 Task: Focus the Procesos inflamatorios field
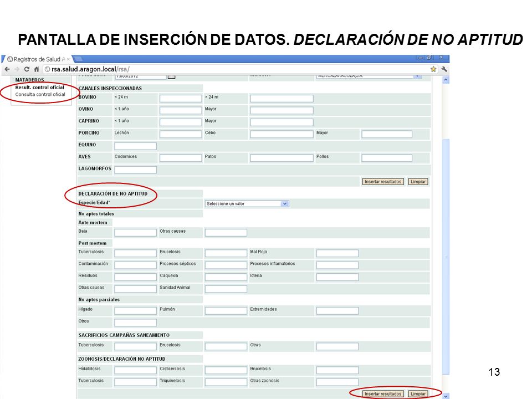click(337, 265)
